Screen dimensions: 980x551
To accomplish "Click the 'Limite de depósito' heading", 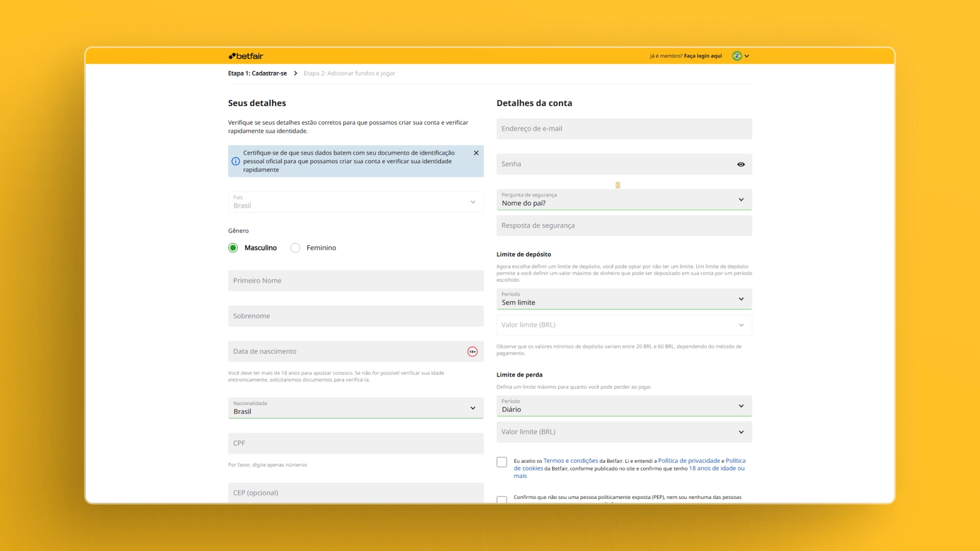I will [x=524, y=255].
